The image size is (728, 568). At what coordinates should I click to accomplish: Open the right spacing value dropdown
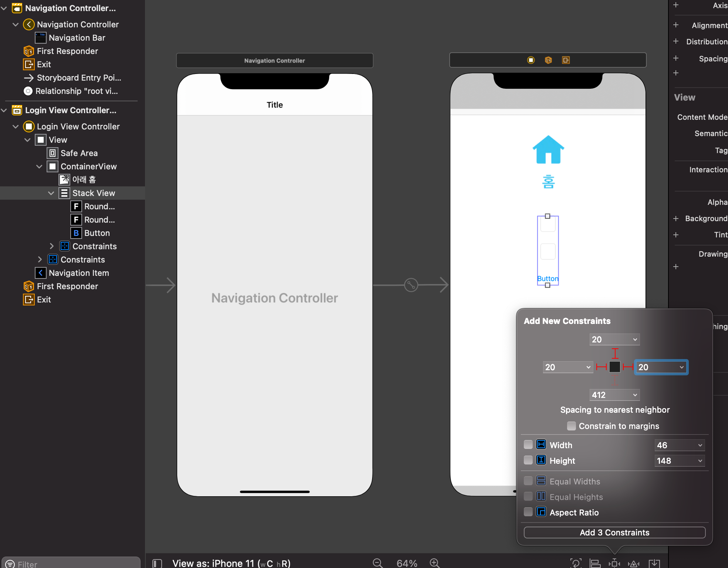tap(681, 367)
